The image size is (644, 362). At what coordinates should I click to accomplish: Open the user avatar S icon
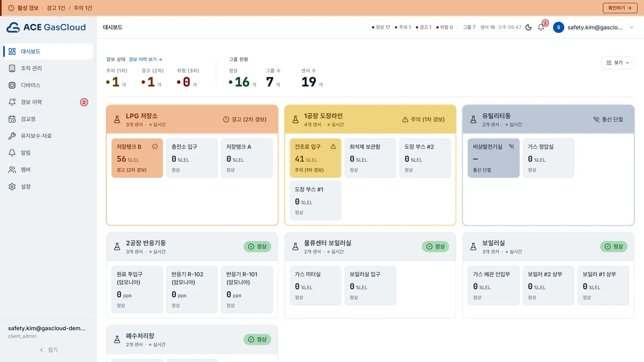click(x=558, y=27)
